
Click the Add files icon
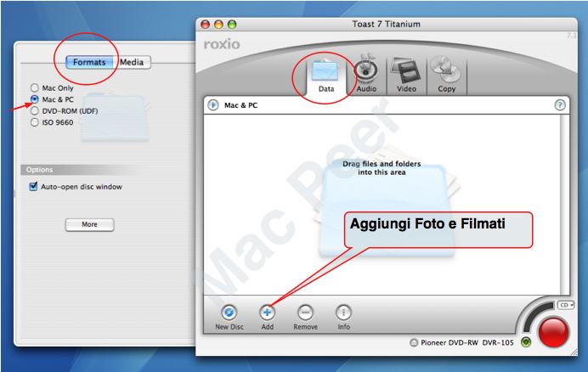[x=267, y=313]
